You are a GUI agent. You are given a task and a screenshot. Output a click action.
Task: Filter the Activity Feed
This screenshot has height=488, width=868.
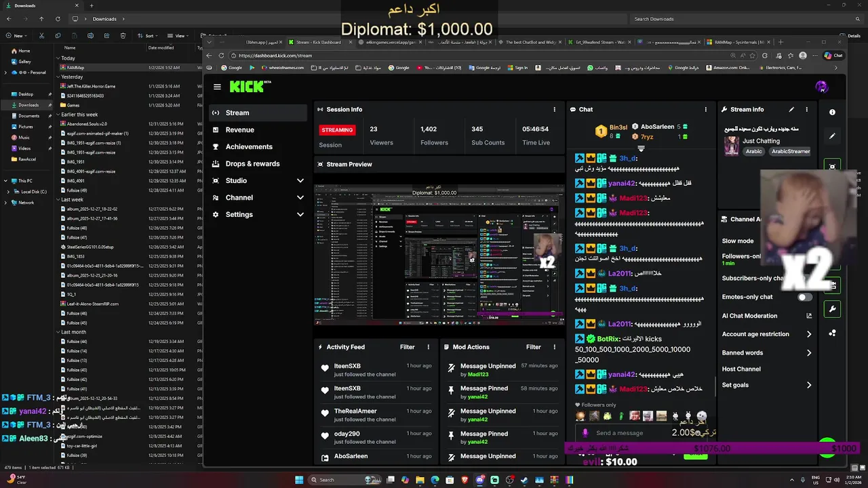point(407,347)
